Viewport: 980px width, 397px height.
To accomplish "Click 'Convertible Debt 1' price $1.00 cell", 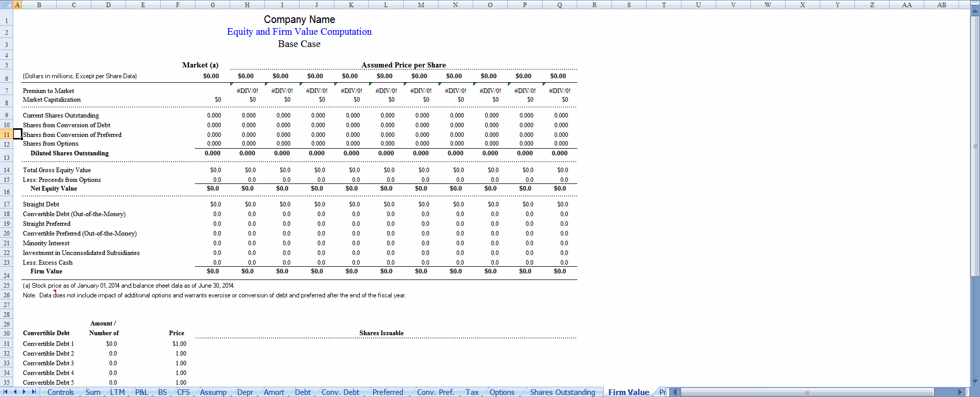I will pyautogui.click(x=179, y=344).
